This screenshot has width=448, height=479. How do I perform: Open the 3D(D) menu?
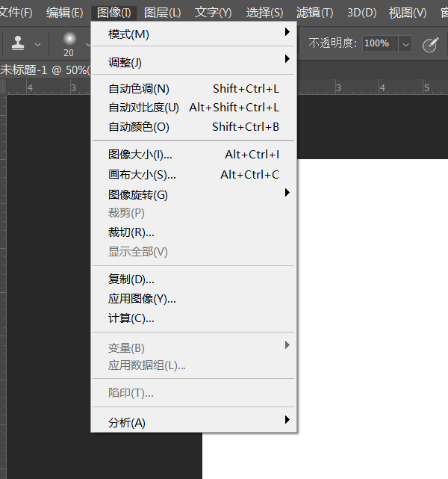coord(362,13)
